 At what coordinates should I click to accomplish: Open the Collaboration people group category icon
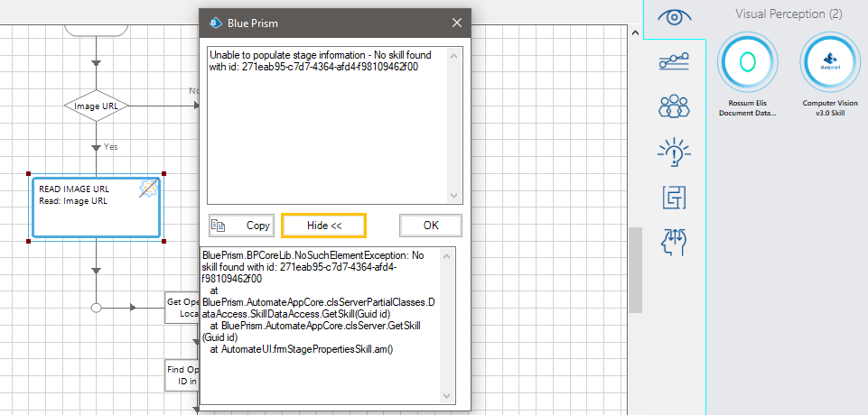pos(674,106)
